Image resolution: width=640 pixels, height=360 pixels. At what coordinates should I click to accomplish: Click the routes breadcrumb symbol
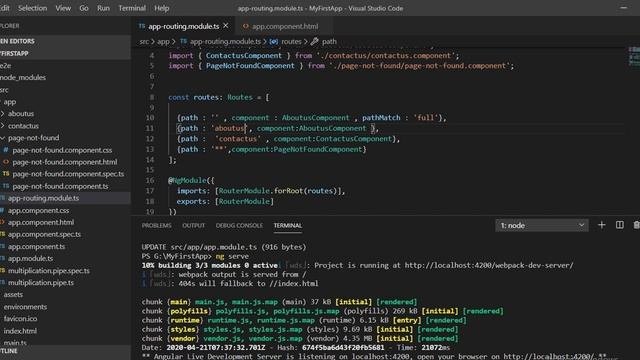click(291, 42)
